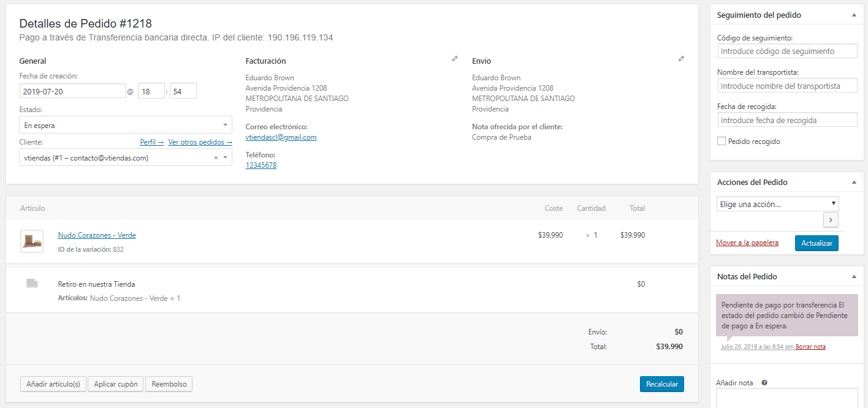The height and width of the screenshot is (408, 868).
Task: Click the Código de seguimiento input field
Action: tap(787, 51)
